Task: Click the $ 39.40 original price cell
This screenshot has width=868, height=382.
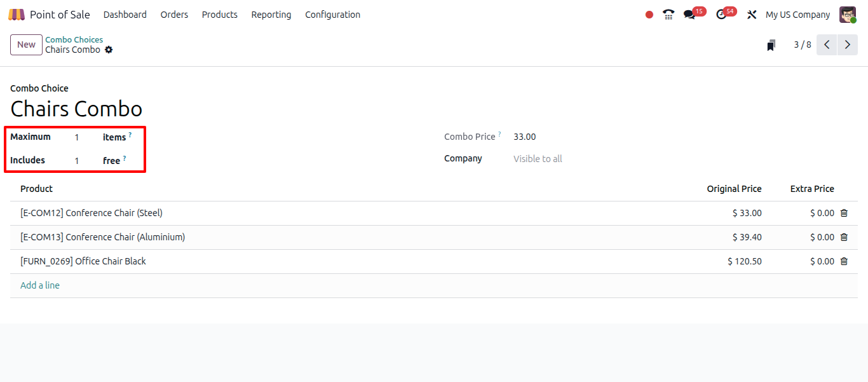Action: pyautogui.click(x=747, y=237)
